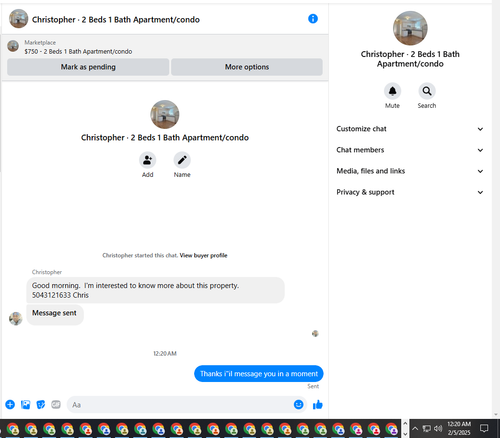Click the Add people icon
This screenshot has width=500, height=438.
click(x=147, y=160)
